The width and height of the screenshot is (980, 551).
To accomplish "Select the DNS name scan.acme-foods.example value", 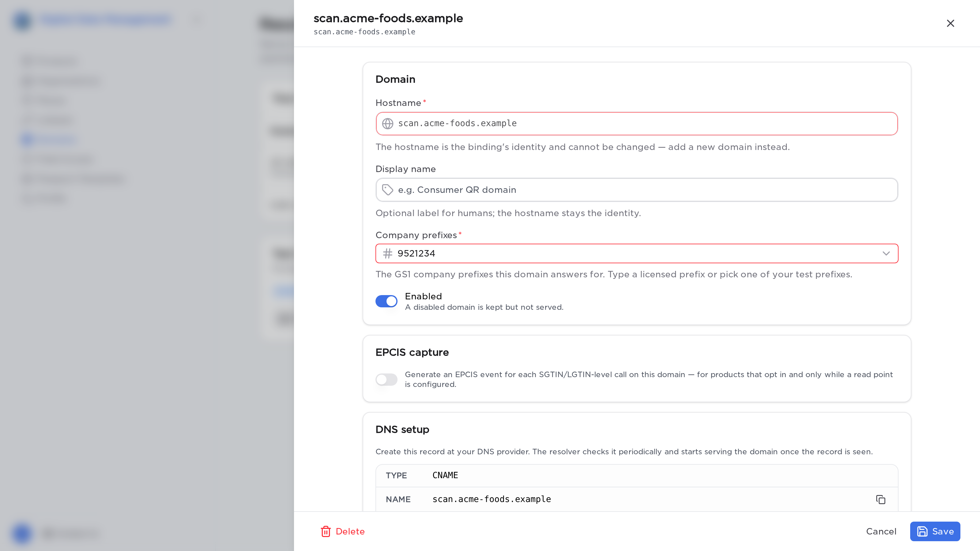I will [492, 499].
